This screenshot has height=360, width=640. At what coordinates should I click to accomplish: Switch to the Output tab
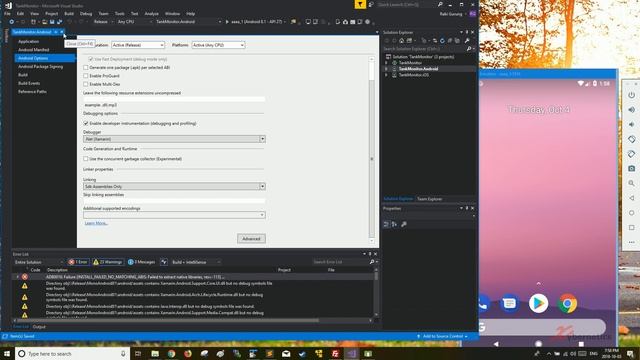[39, 327]
